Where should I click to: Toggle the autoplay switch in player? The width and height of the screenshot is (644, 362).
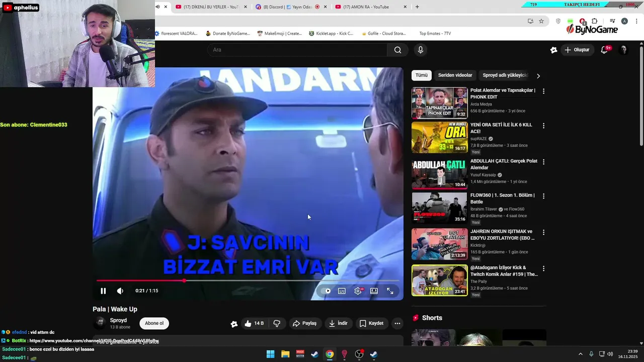tap(326, 291)
